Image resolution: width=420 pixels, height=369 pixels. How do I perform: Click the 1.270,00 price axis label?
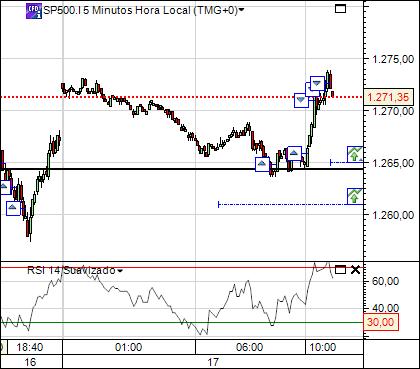tap(393, 111)
